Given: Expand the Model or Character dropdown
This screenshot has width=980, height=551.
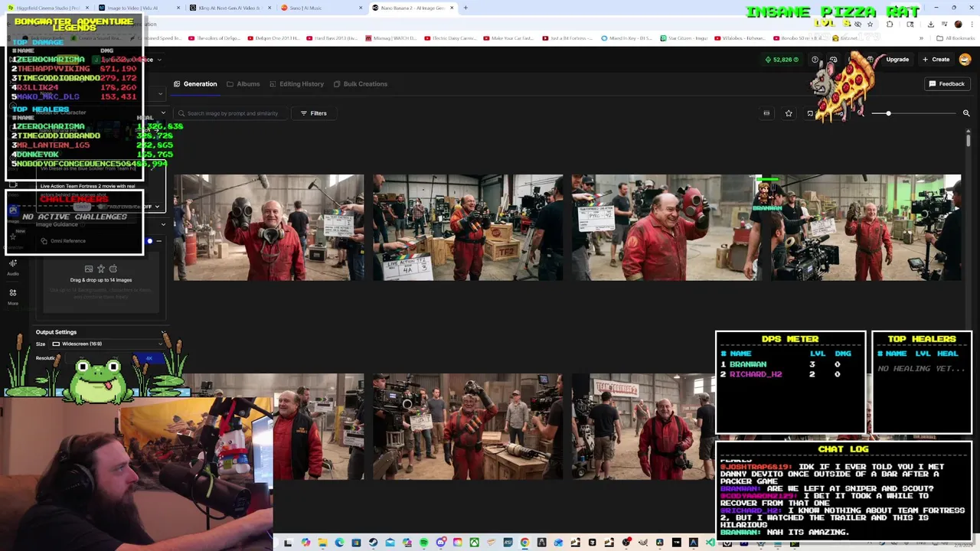Looking at the screenshot, I should pos(162,112).
